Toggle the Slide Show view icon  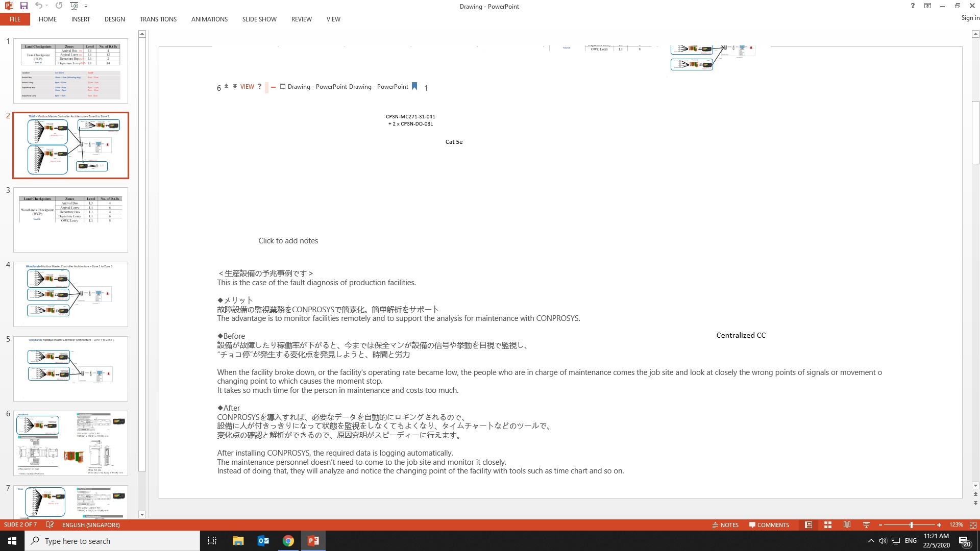(866, 525)
